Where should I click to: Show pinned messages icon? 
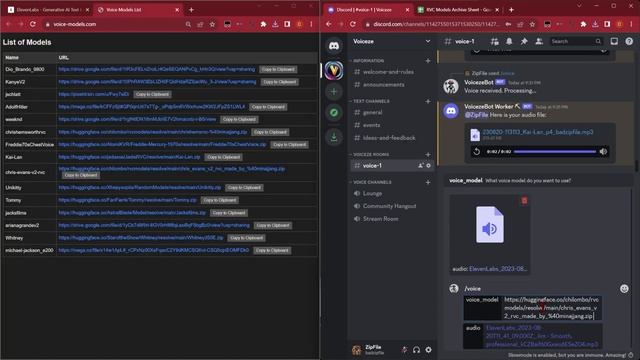coord(524,41)
